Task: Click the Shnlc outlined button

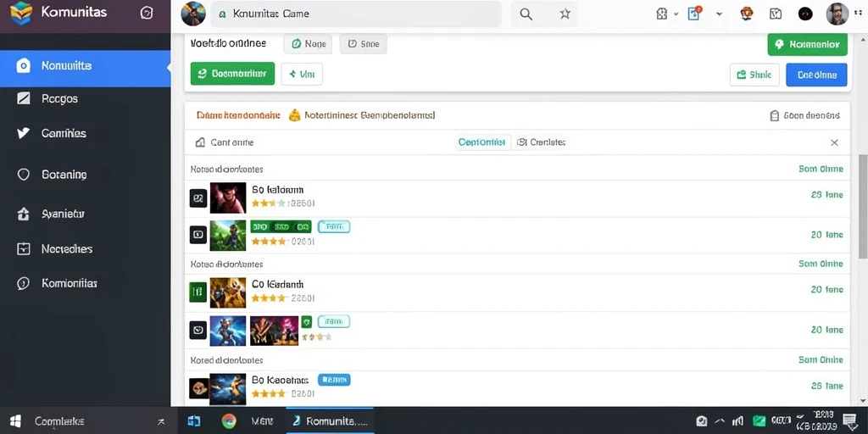Action: pos(754,75)
